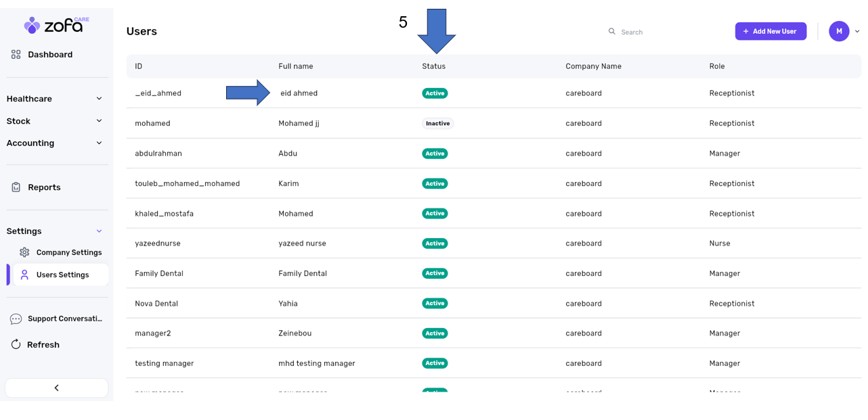Open the Company Settings menu item
This screenshot has height=420, width=868.
click(x=68, y=252)
